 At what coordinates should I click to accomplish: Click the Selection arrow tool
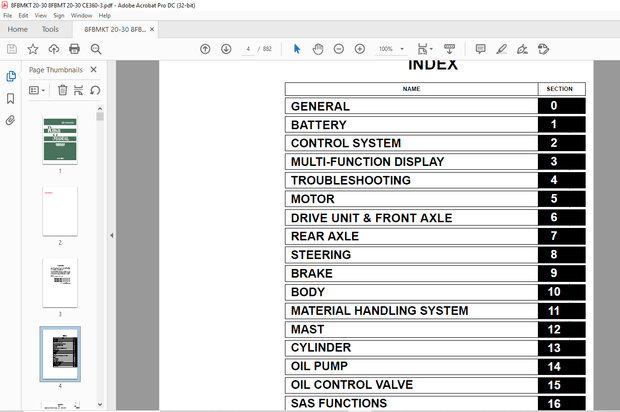pyautogui.click(x=296, y=49)
